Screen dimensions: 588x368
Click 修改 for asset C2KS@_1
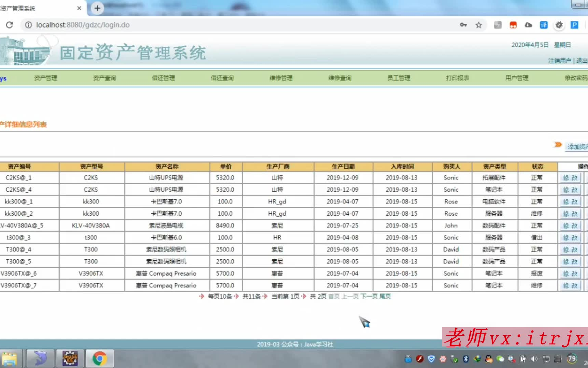tap(570, 178)
